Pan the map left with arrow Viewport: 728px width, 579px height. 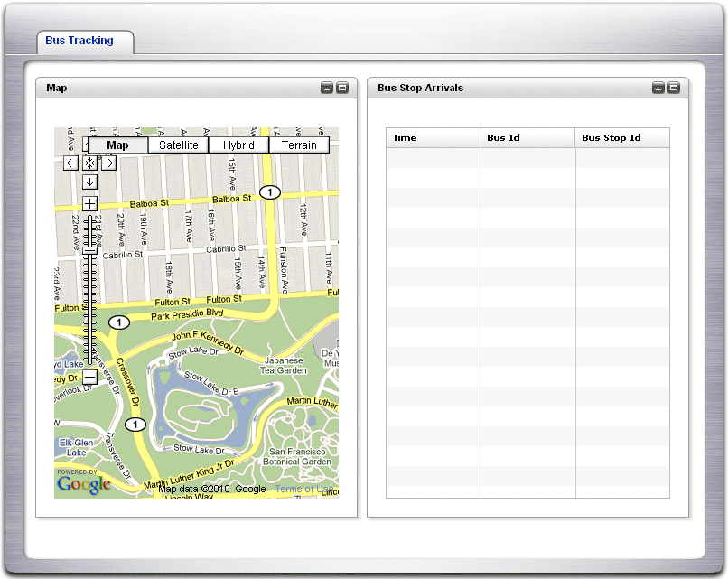(x=70, y=163)
